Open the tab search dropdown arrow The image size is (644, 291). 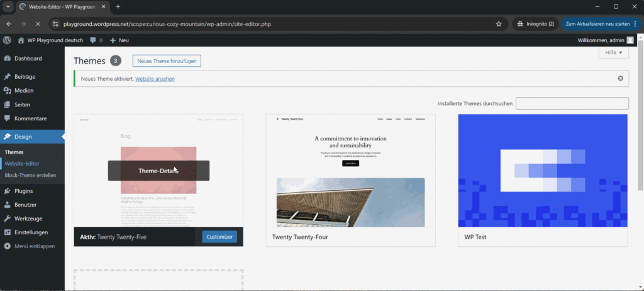click(8, 6)
